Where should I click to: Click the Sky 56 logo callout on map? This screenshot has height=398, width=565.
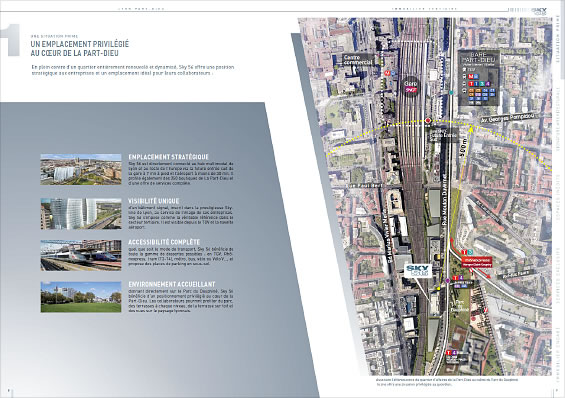point(418,271)
